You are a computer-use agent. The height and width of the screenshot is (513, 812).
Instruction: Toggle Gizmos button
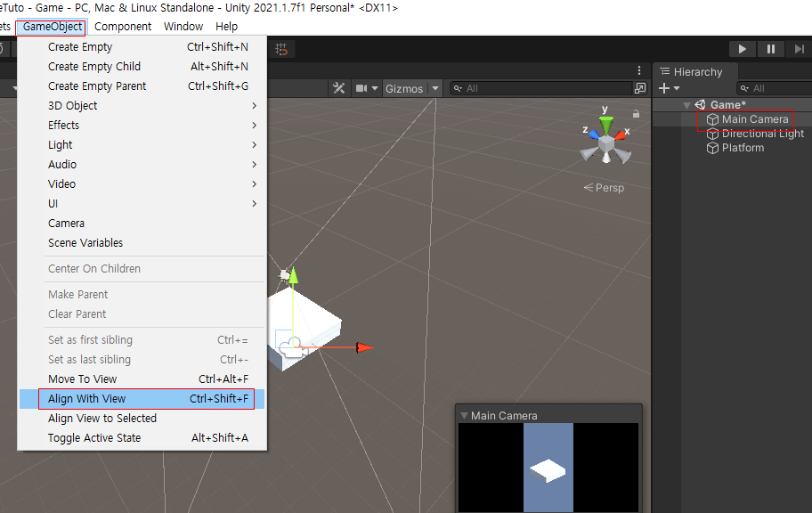[404, 88]
